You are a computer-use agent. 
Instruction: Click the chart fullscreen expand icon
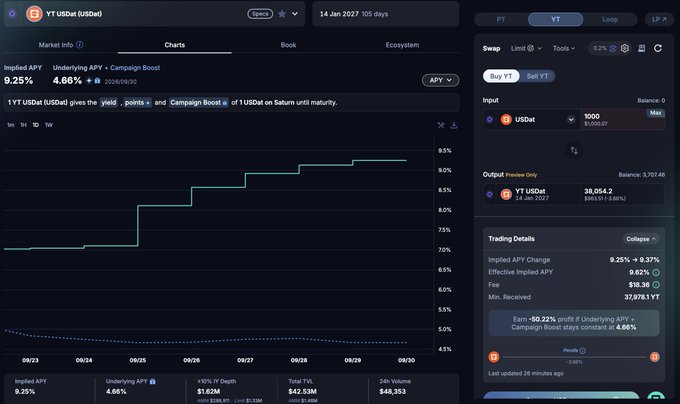pos(441,125)
